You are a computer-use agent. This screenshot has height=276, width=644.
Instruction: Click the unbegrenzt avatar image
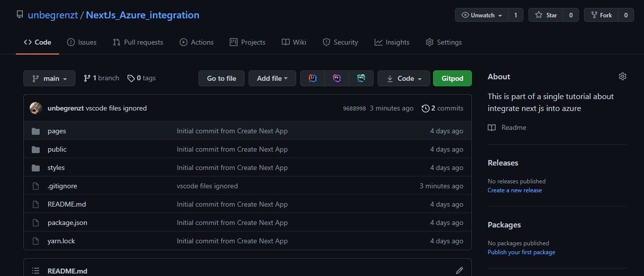click(x=36, y=108)
